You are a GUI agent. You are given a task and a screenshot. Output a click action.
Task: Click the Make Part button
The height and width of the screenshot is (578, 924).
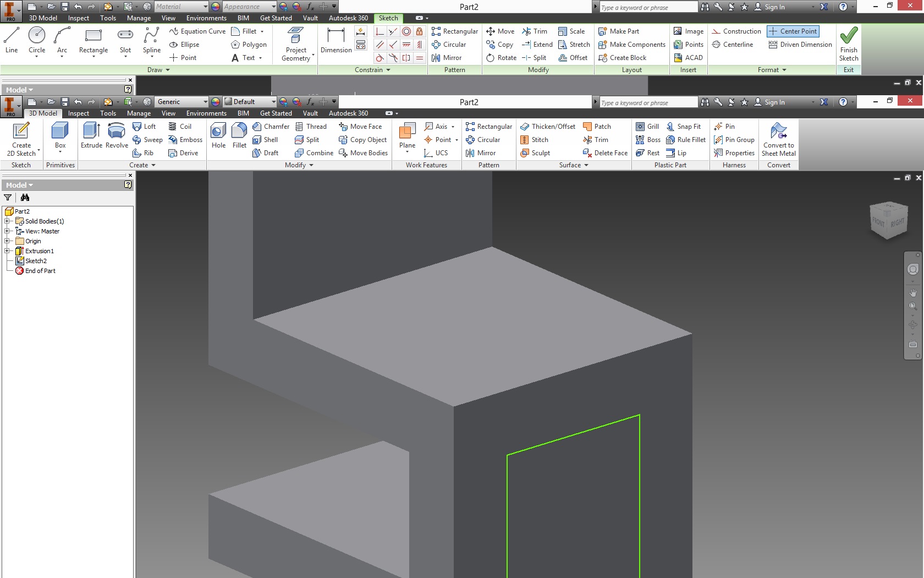pos(619,31)
